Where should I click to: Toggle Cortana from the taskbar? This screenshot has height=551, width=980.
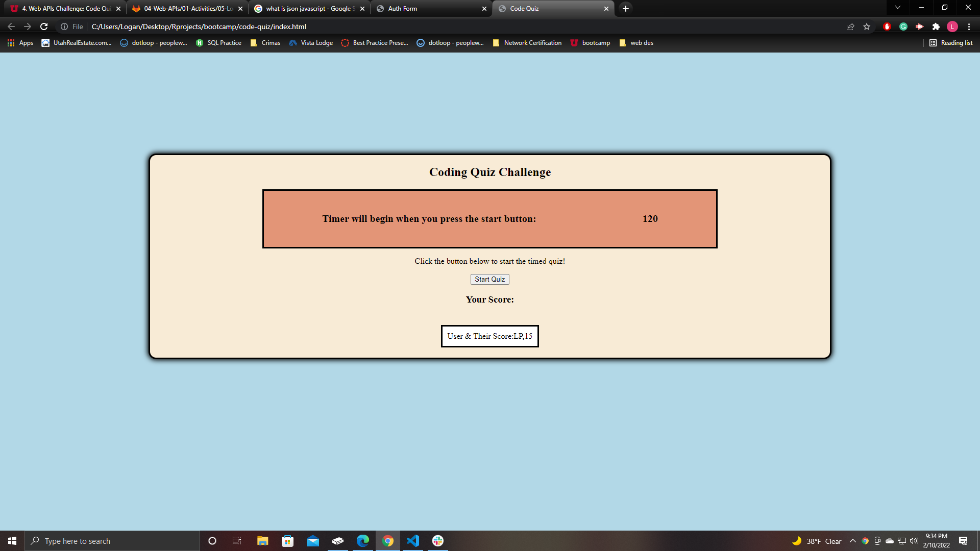pos(212,541)
